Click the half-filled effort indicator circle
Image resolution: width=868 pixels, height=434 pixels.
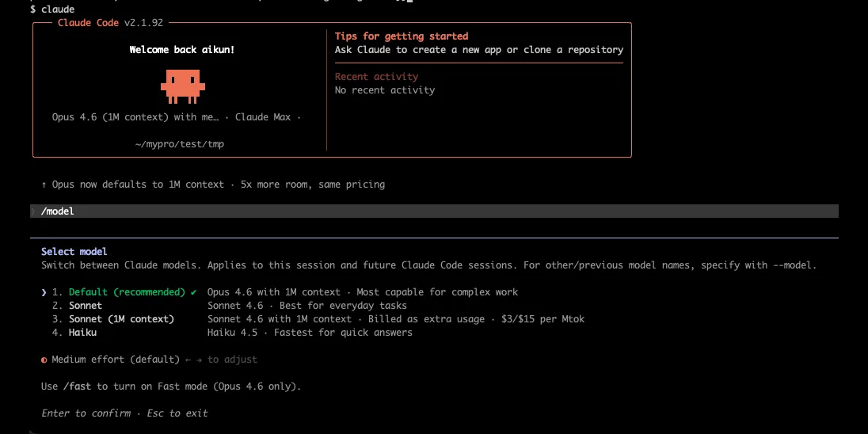44,360
